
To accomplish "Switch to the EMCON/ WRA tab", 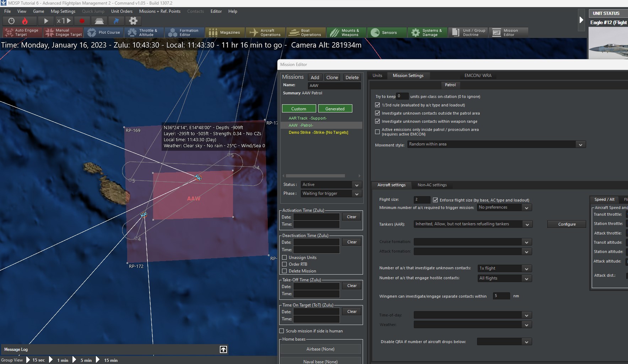I will point(478,76).
